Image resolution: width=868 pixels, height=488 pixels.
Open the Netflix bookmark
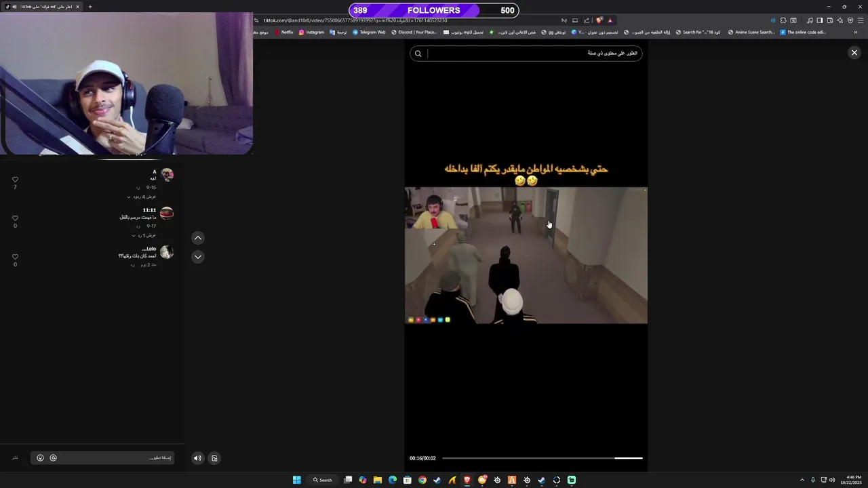coord(283,32)
